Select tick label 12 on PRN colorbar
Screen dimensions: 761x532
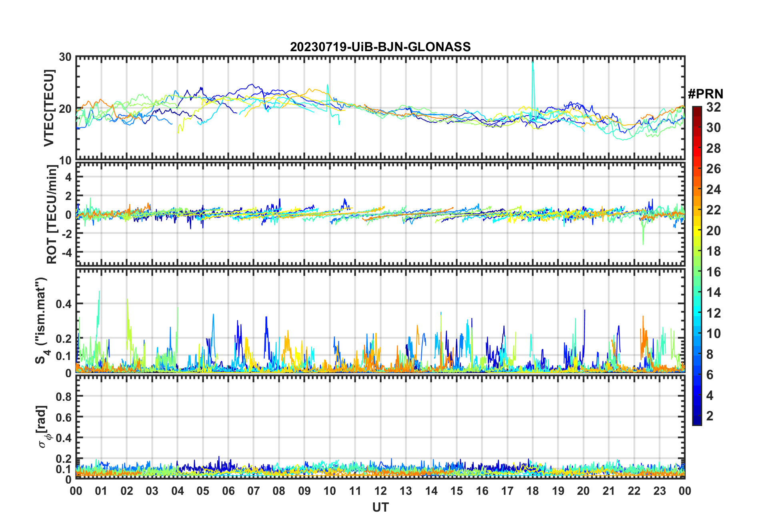713,313
